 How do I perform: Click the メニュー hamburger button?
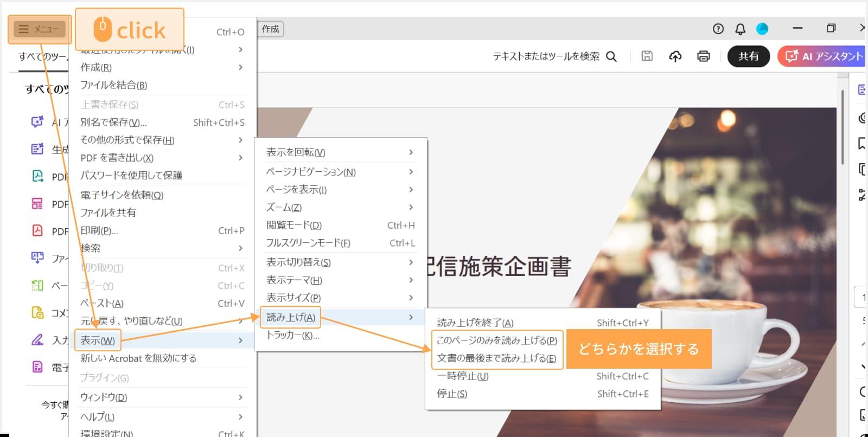tap(40, 29)
